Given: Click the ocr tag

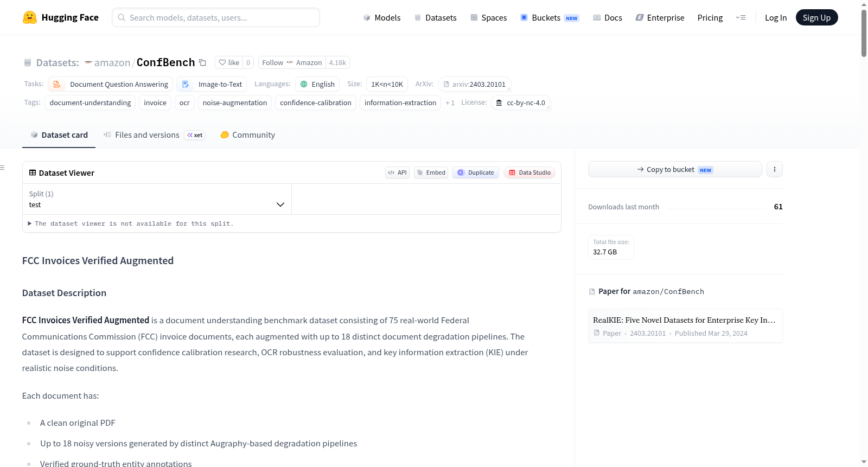Looking at the screenshot, I should point(184,103).
